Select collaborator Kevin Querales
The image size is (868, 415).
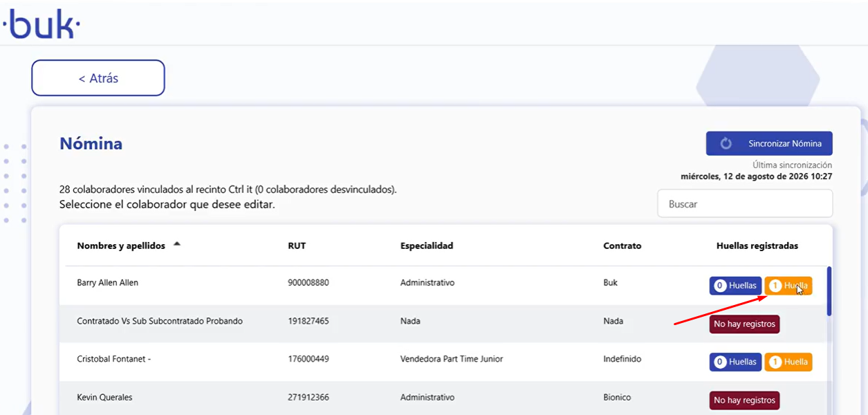click(104, 398)
